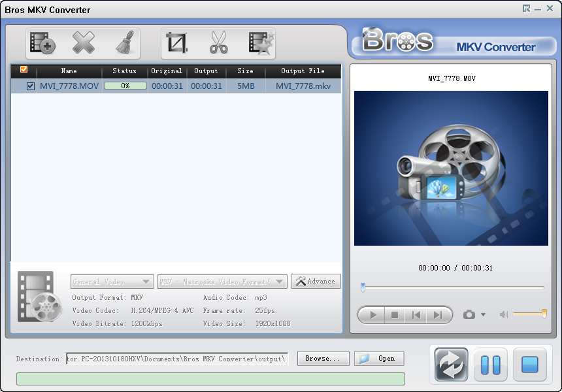Viewport: 562px width, 392px height.
Task: Expand the snapshot options arrow
Action: (483, 315)
